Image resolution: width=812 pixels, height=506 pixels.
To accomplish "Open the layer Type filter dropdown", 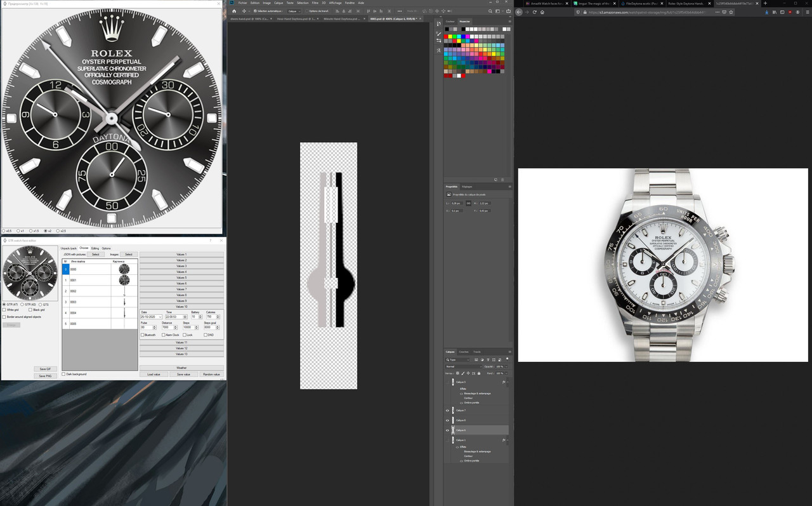I will 457,360.
